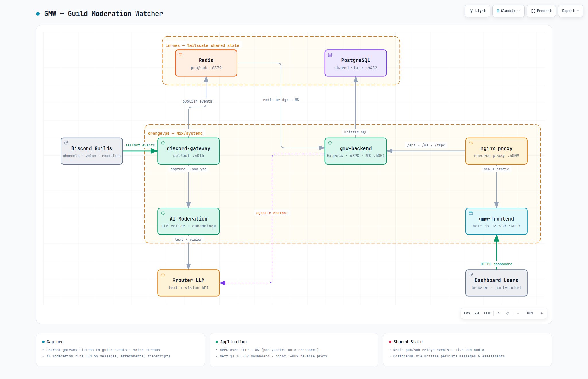Zoom out with the minus icon

518,313
